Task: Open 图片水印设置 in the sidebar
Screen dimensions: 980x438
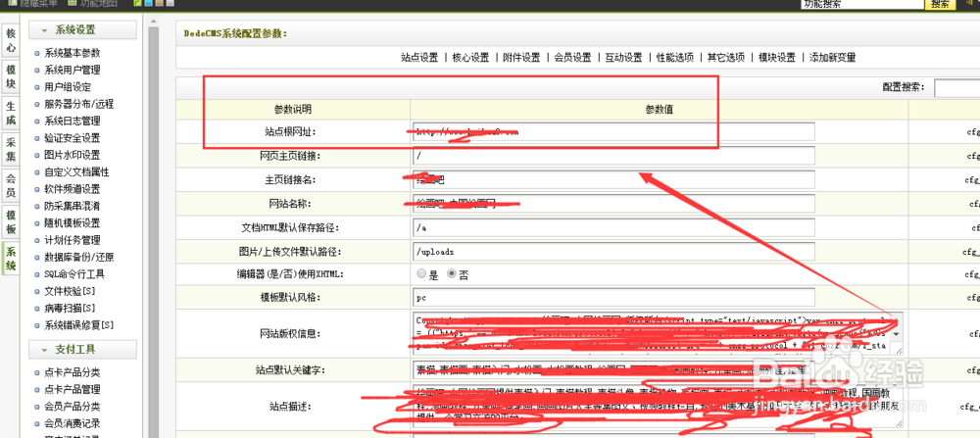Action: (72, 155)
